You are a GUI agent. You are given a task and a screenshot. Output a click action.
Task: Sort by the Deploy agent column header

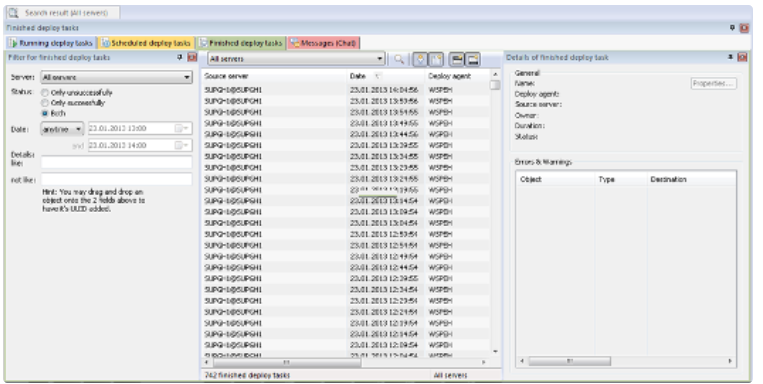457,76
